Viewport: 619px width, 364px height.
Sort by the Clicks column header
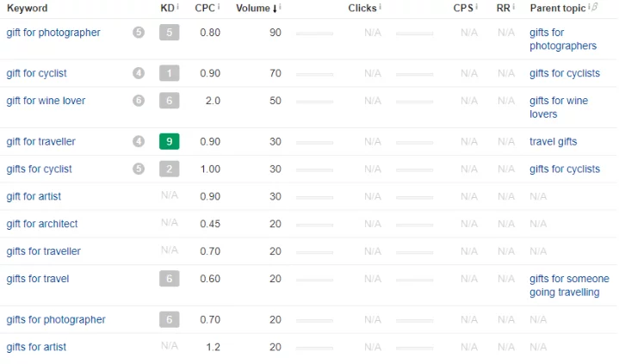(x=362, y=8)
